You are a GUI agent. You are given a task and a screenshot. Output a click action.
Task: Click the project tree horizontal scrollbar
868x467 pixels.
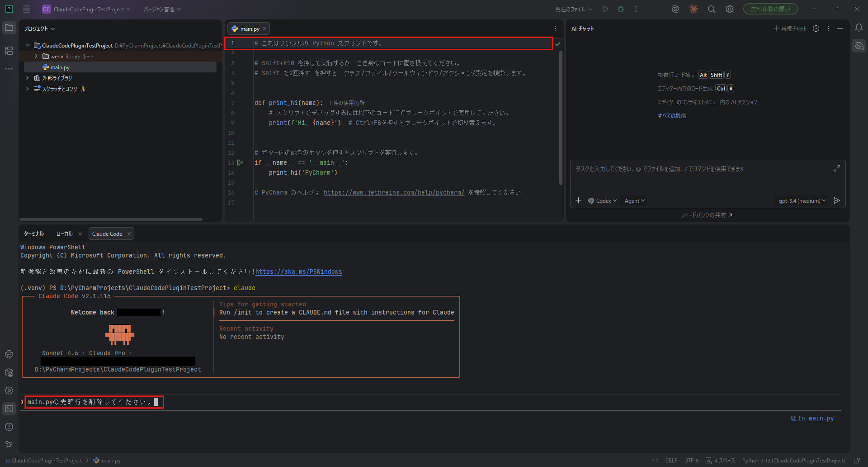pyautogui.click(x=111, y=219)
